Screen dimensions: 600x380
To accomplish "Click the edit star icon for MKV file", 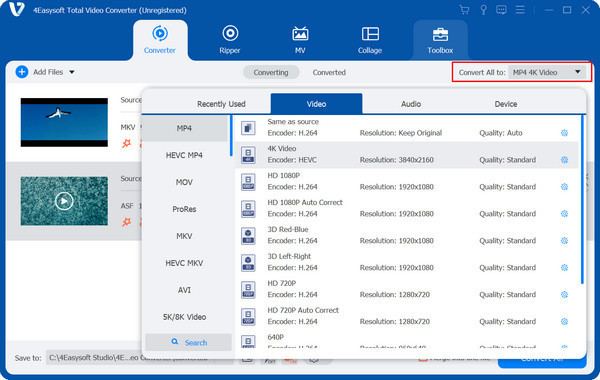I will tap(126, 144).
